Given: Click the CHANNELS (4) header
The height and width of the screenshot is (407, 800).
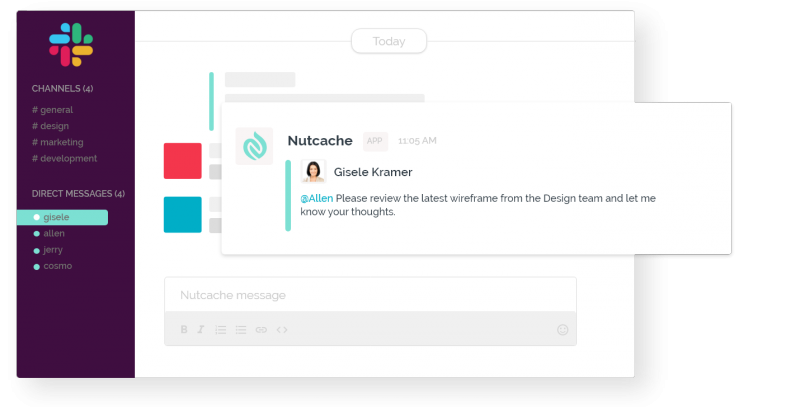Looking at the screenshot, I should pos(62,89).
